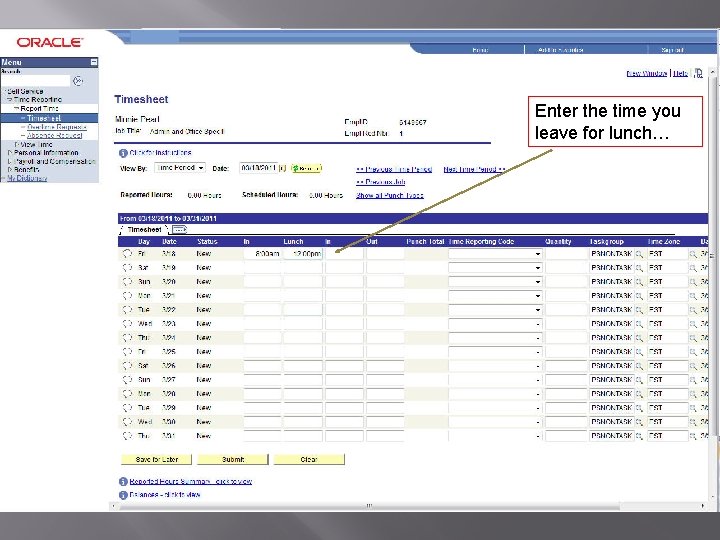
Task: Open Taskgroup lookup for Wed 3/23 row
Action: (639, 324)
